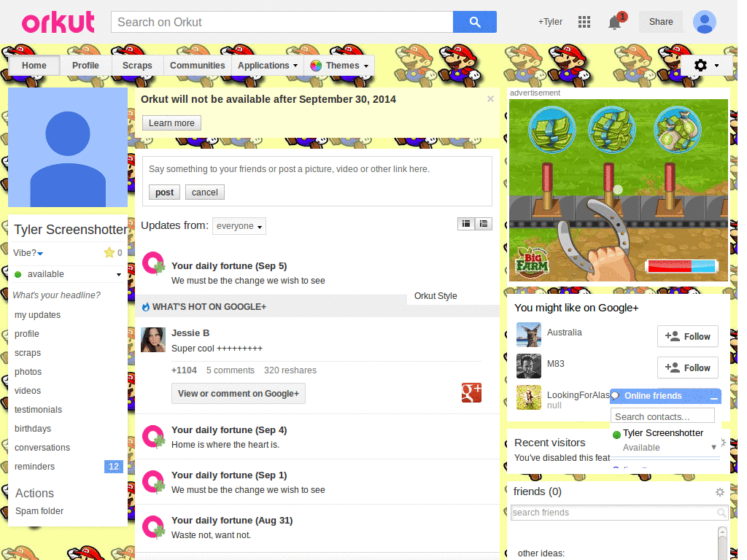The height and width of the screenshot is (560, 747).
Task: Click the Sep 4 fortune Orkut icon
Action: coord(153,437)
